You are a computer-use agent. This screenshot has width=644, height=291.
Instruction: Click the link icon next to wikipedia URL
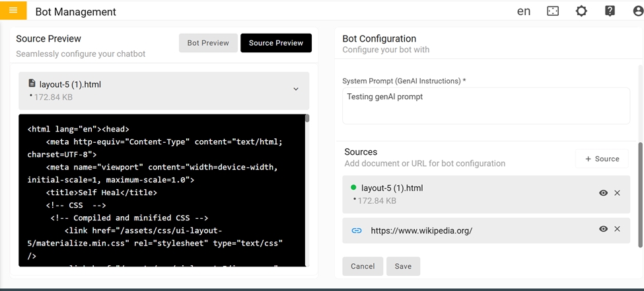click(357, 231)
